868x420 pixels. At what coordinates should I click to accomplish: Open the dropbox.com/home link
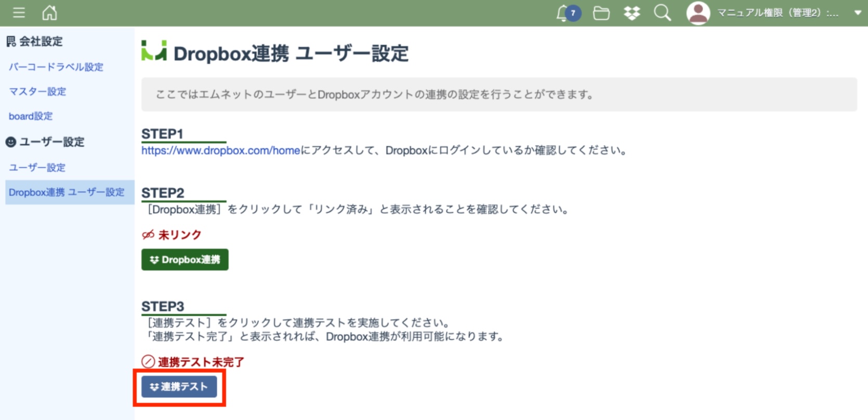pyautogui.click(x=220, y=151)
